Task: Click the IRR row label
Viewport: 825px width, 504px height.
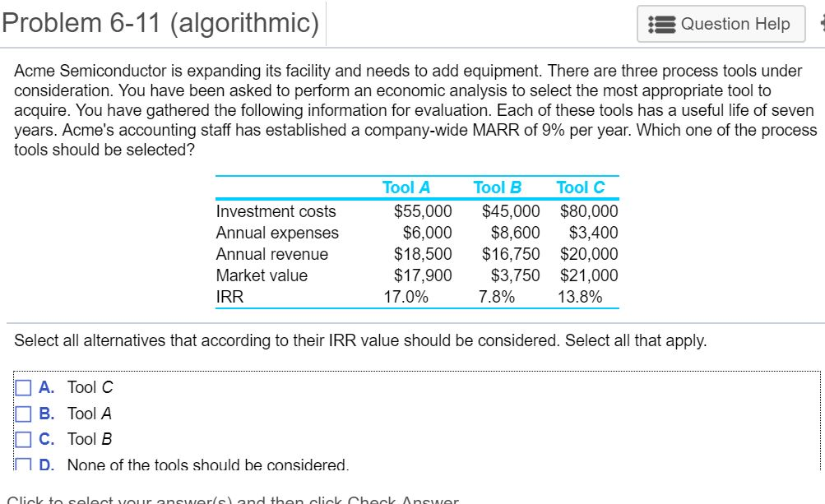Action: coord(228,296)
